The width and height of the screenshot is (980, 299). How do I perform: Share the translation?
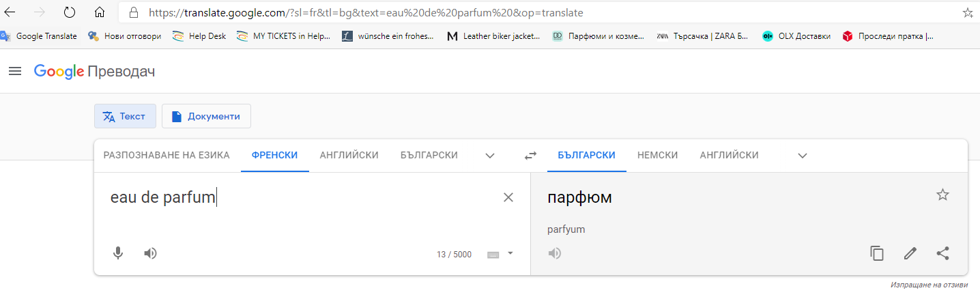click(x=942, y=253)
